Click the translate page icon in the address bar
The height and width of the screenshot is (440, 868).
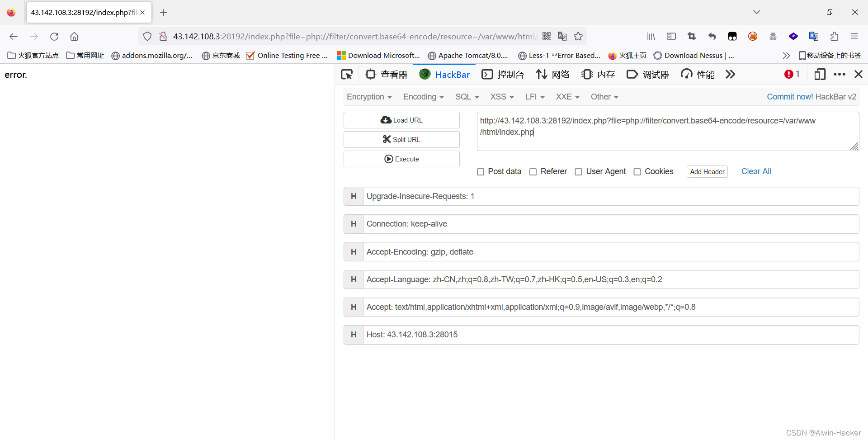(x=562, y=37)
